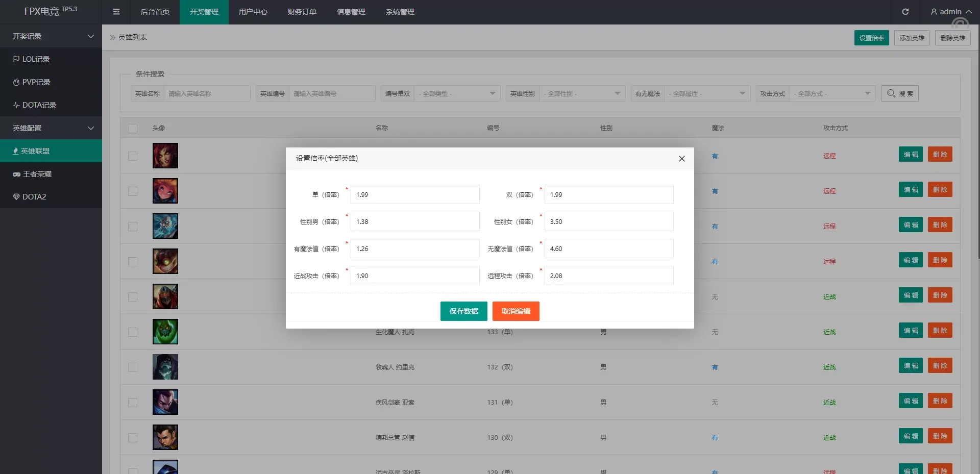
Task: Click the 取消编辑 button
Action: tap(516, 311)
